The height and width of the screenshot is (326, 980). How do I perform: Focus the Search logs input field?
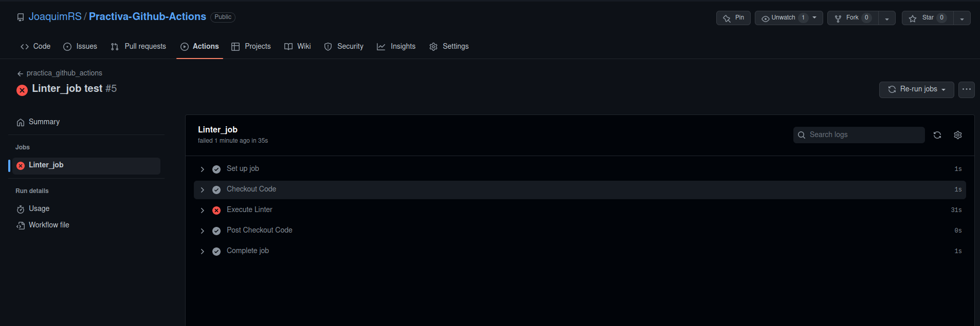click(859, 135)
